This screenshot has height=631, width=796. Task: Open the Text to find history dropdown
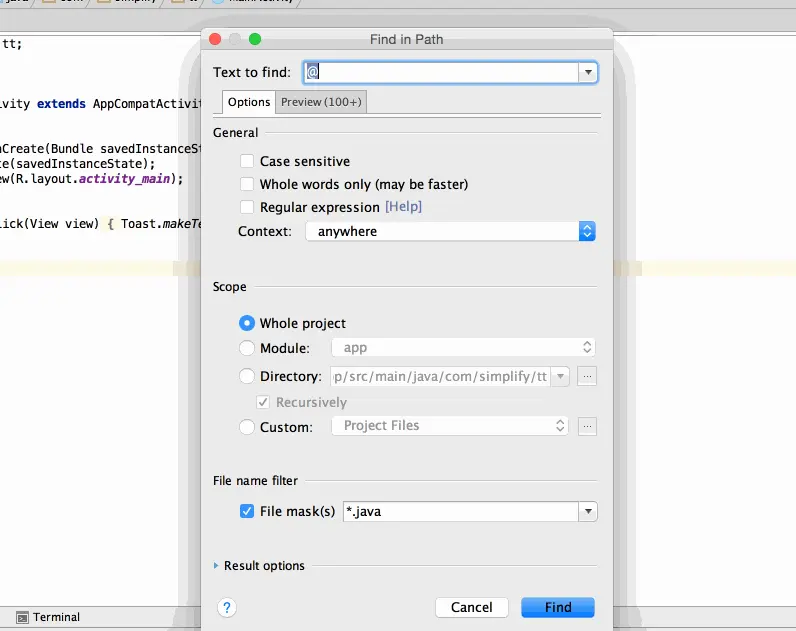tap(588, 72)
